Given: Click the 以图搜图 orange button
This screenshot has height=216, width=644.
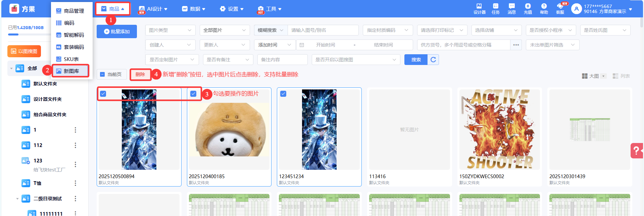Looking at the screenshot, I should coord(24,51).
